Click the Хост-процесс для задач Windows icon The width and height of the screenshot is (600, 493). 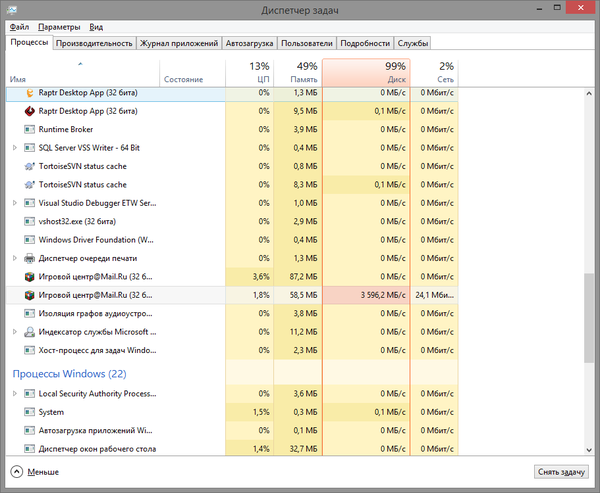coord(29,351)
